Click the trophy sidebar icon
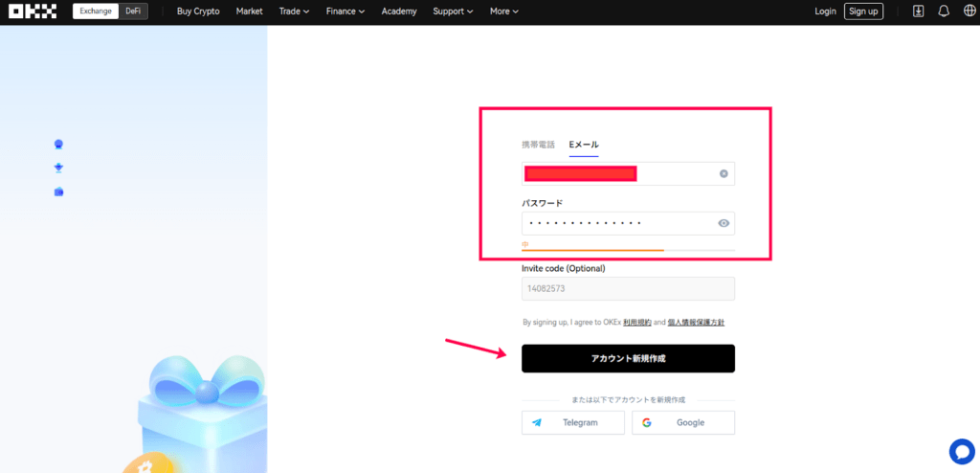The image size is (980, 473). 58,169
